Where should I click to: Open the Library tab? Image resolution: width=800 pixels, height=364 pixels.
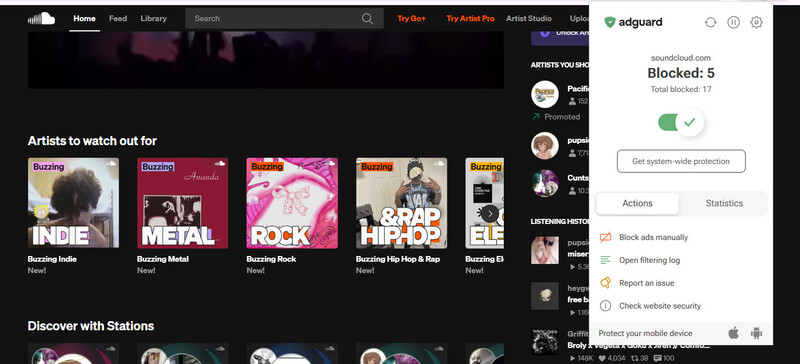tap(154, 18)
